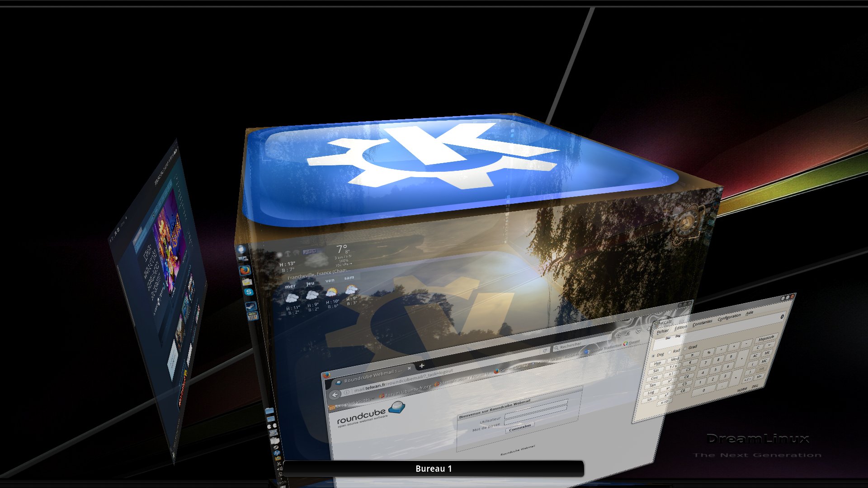Open Steam icon in the panel
This screenshot has width=868, height=488.
[x=250, y=307]
